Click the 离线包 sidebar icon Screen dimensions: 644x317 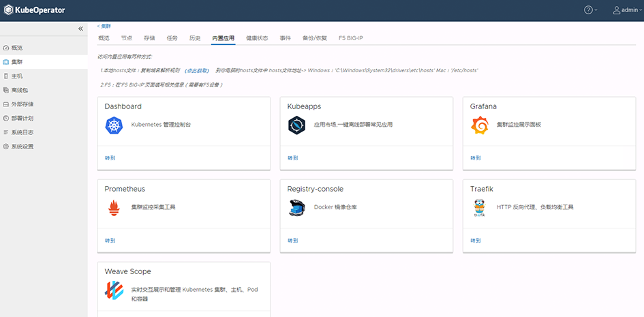coord(5,90)
